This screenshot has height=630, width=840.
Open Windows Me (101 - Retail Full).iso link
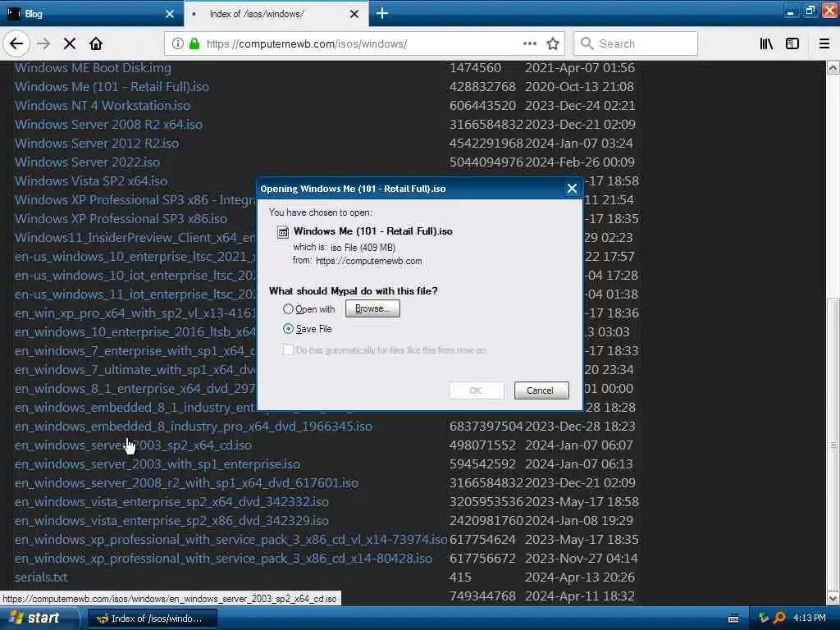[112, 87]
